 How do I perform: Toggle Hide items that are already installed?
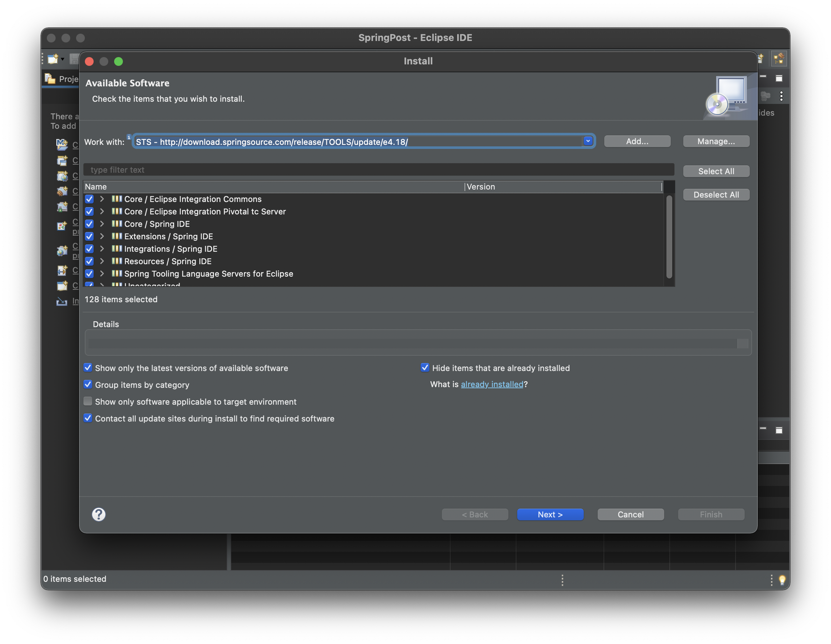425,368
